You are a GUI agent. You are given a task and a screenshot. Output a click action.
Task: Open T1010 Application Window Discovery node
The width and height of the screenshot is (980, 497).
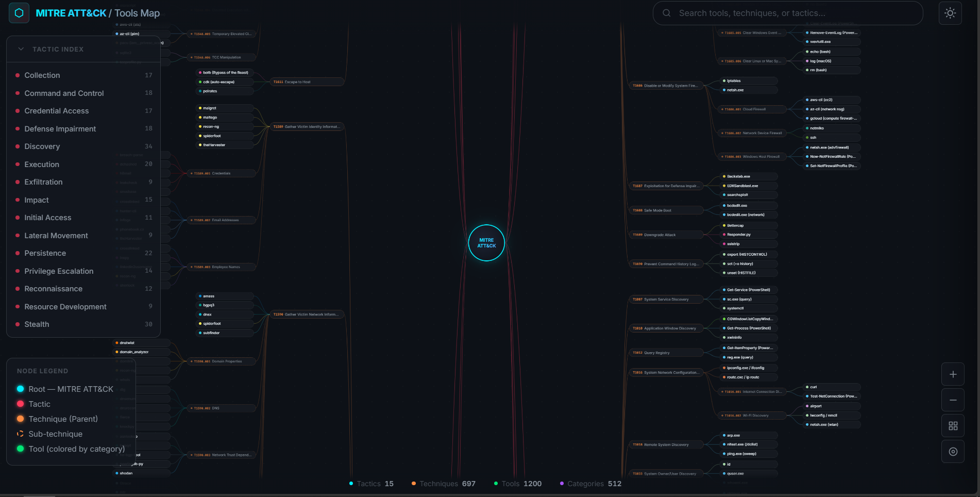pos(666,328)
